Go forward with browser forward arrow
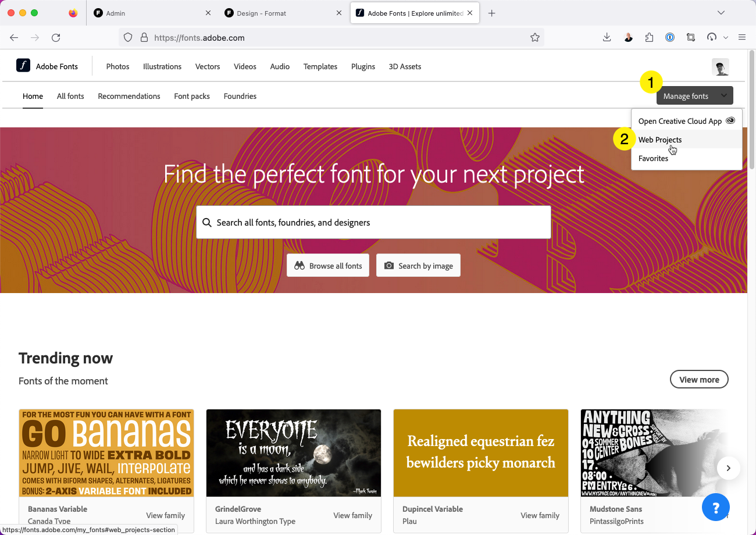Screen dimensions: 756x535 click(x=35, y=37)
